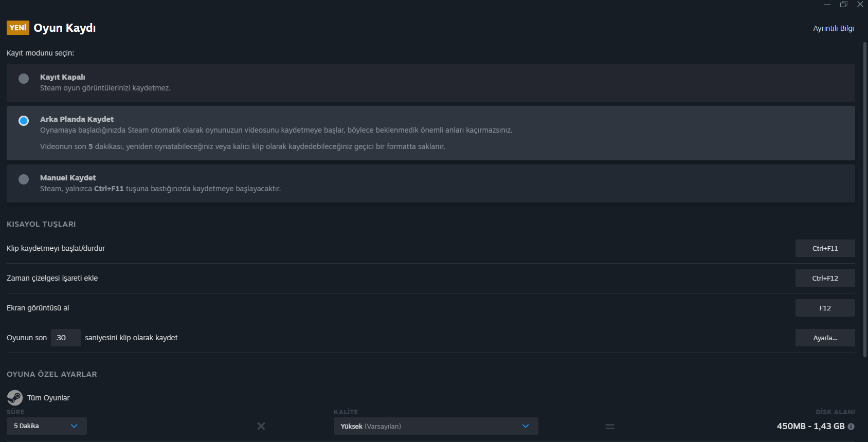Open the Ayrıntılı Bilgi link
The image size is (868, 442).
(x=834, y=28)
